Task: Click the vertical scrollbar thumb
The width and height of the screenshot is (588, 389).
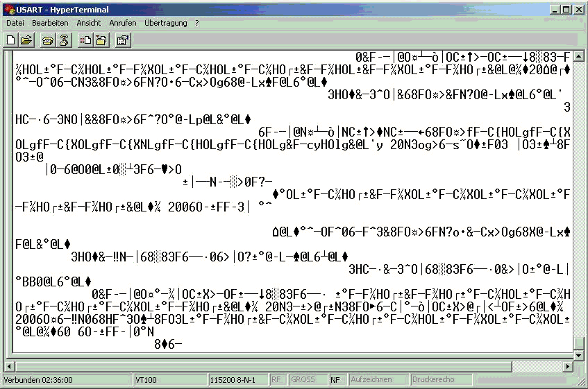Action: point(578,342)
